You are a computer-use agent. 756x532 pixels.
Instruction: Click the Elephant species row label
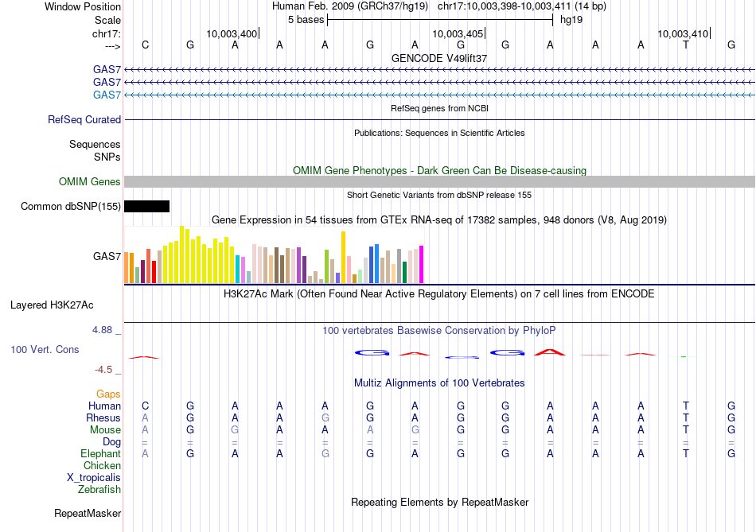[101, 454]
